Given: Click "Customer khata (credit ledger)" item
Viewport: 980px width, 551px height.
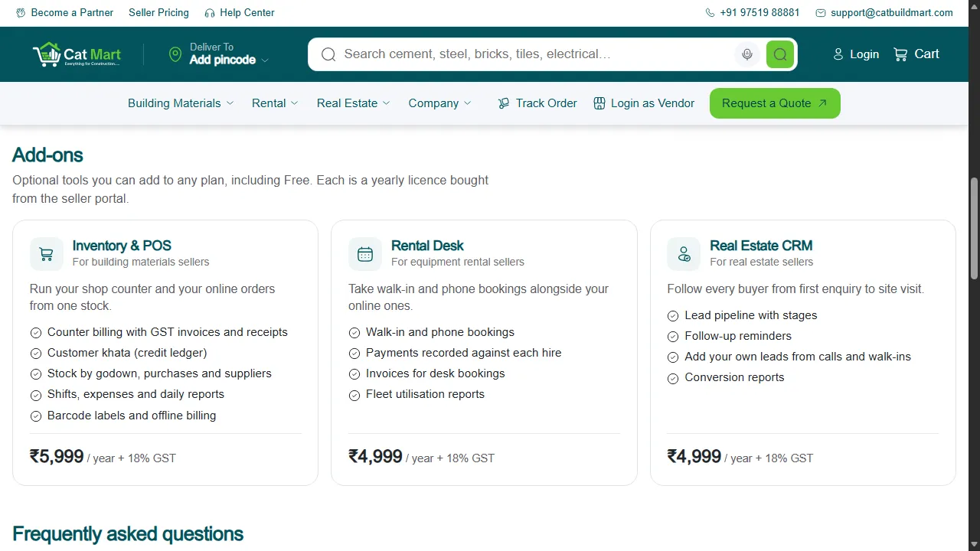Looking at the screenshot, I should [127, 353].
